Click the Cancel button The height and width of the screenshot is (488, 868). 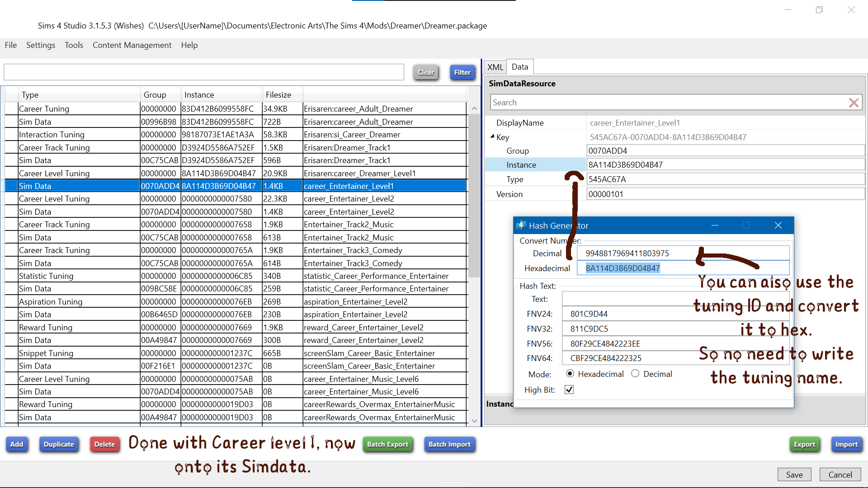840,474
